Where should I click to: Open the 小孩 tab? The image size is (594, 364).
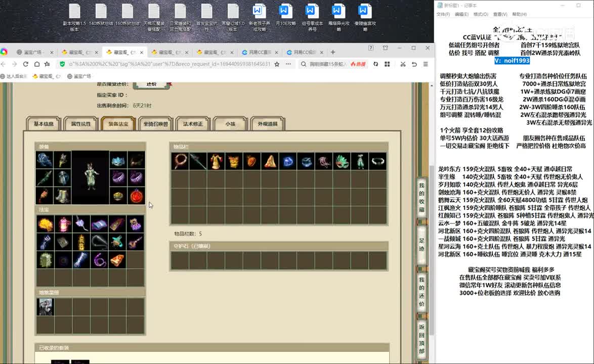coord(230,124)
